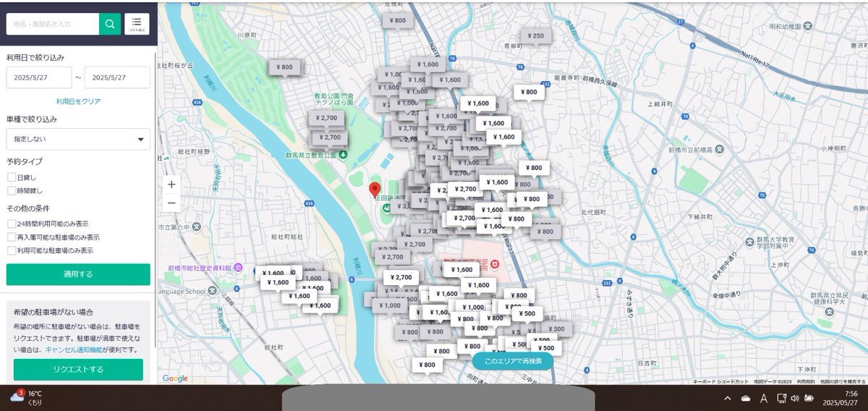This screenshot has width=868, height=411.
Task: Open battery status tray icon
Action: (x=809, y=399)
